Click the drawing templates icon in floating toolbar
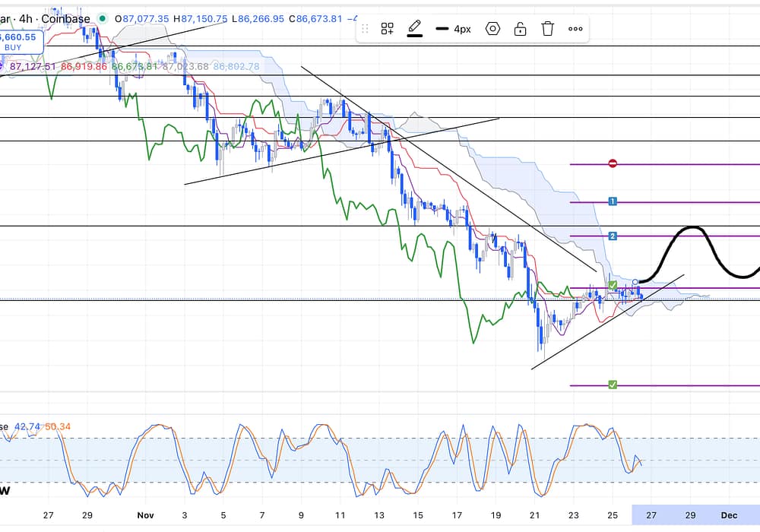 388,29
